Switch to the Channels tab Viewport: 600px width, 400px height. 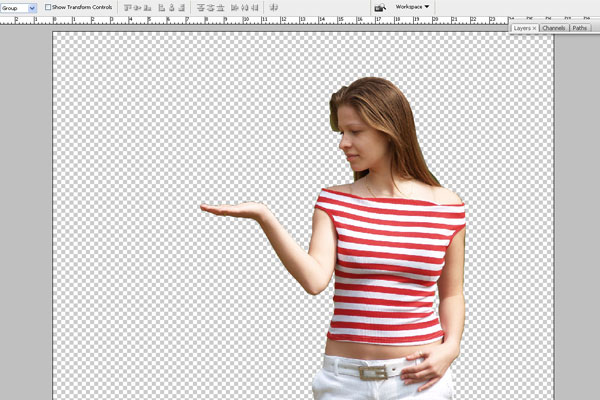click(554, 28)
